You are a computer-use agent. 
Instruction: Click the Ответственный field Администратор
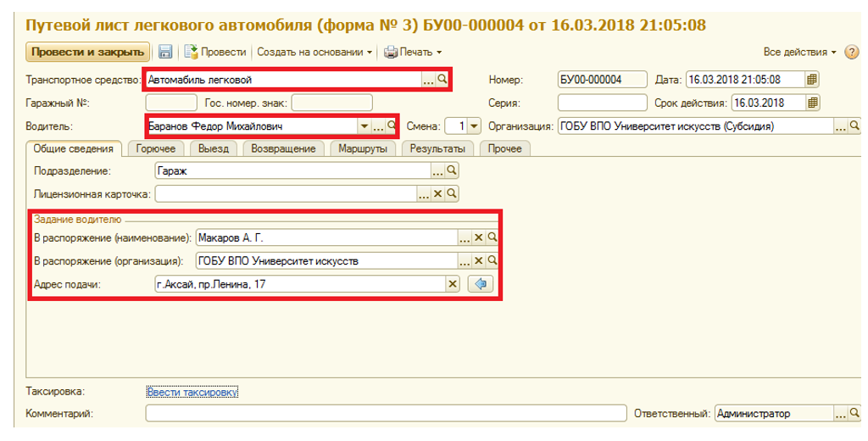pos(775,413)
